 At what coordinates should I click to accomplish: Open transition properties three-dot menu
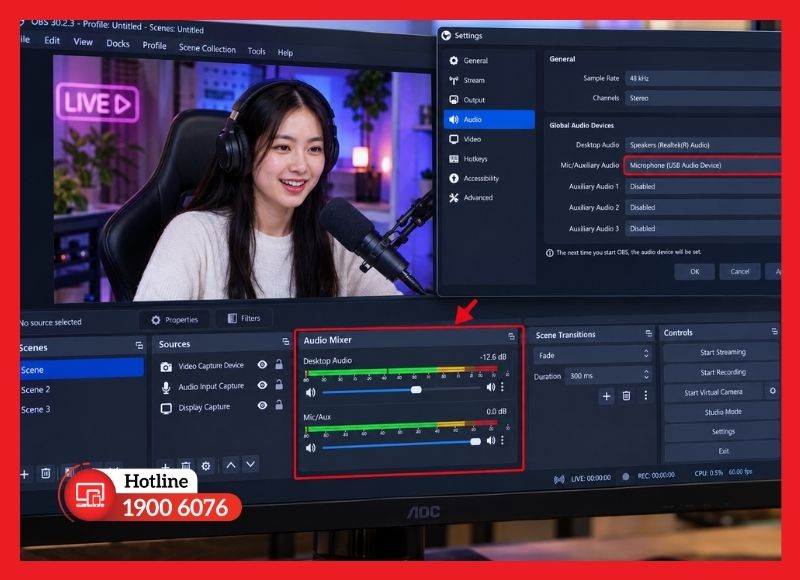point(645,395)
